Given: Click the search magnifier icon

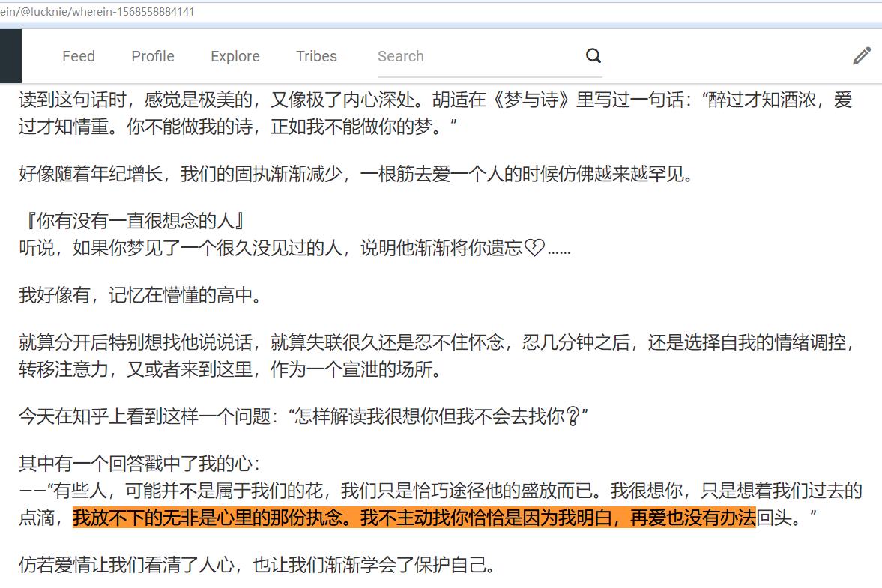Looking at the screenshot, I should (593, 56).
